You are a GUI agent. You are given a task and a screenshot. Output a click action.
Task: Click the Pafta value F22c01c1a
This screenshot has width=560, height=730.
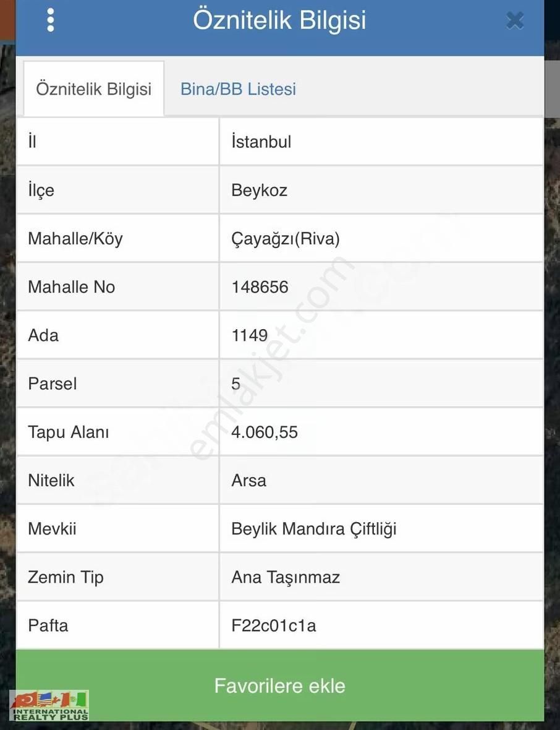pos(274,625)
